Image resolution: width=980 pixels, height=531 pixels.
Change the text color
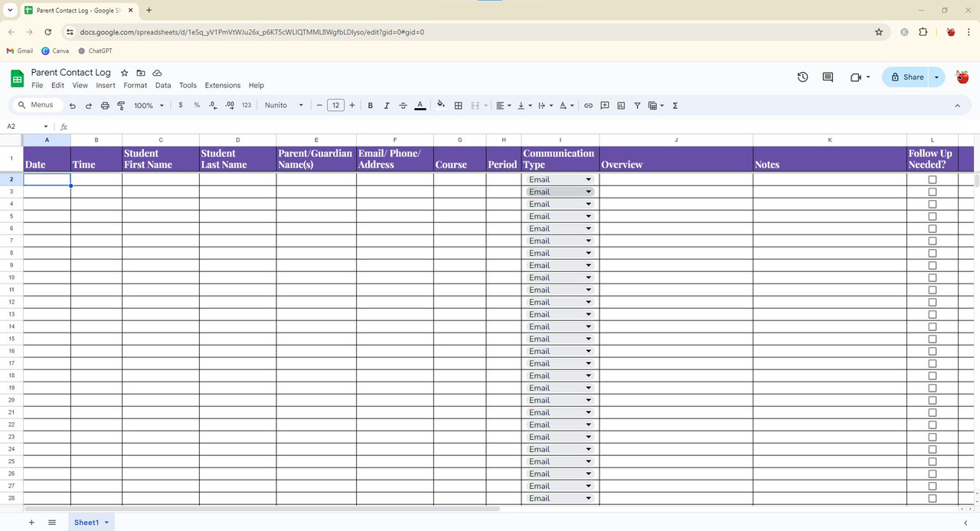[x=420, y=105]
